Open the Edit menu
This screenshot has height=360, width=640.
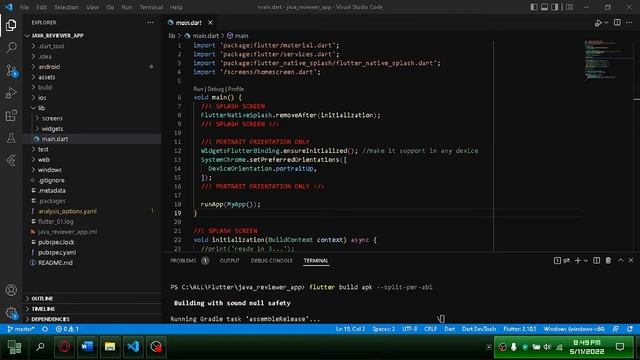tap(41, 7)
